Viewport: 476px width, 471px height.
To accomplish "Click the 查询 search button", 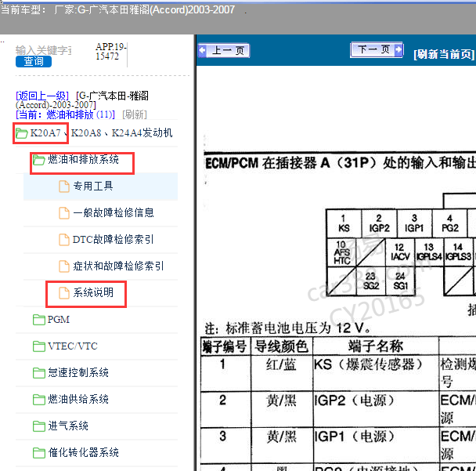I will click(x=34, y=61).
